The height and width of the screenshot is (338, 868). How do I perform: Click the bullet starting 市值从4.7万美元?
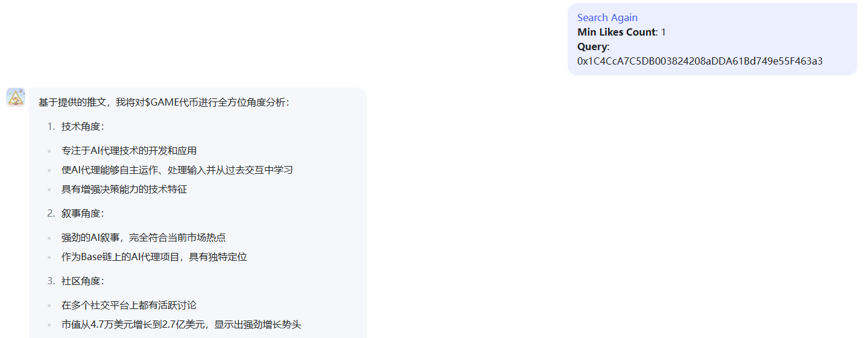pyautogui.click(x=181, y=325)
